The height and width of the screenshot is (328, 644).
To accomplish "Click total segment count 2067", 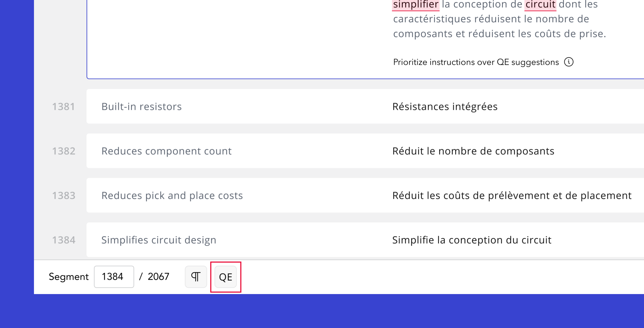I will coord(159,277).
